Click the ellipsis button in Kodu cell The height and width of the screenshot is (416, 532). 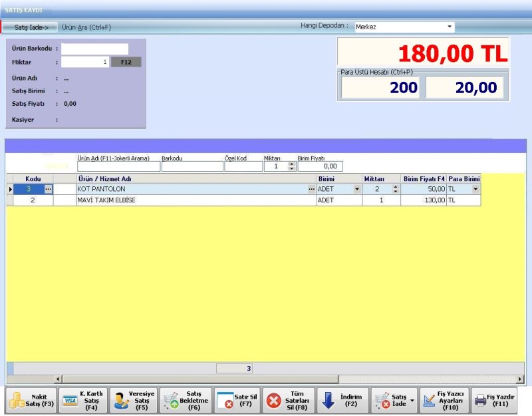click(48, 189)
